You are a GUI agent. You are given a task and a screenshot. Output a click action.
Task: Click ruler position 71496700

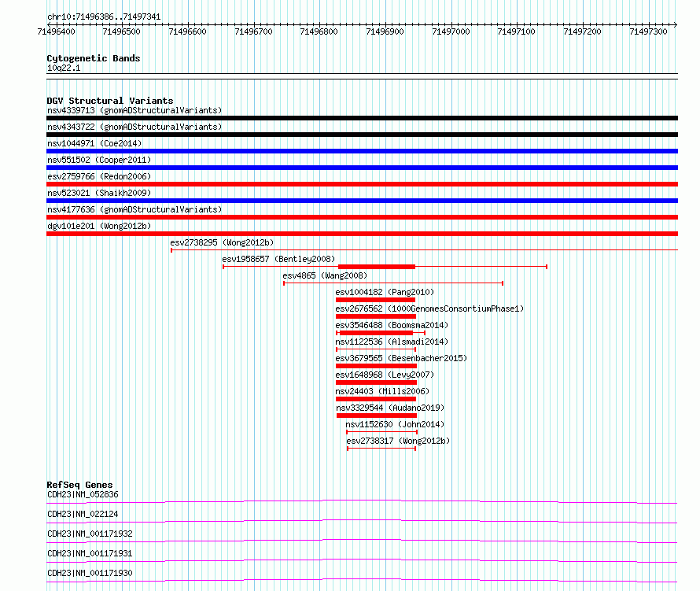coord(253,31)
